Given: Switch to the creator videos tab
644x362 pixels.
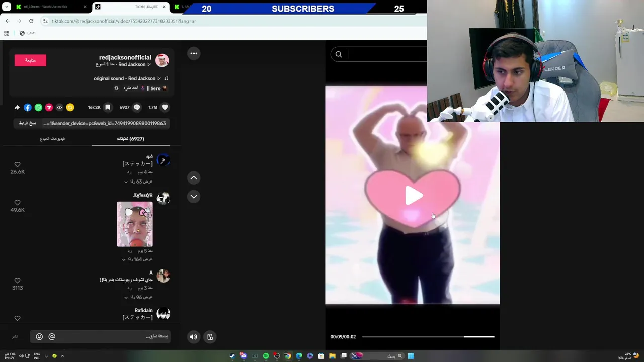Looking at the screenshot, I should 52,139.
